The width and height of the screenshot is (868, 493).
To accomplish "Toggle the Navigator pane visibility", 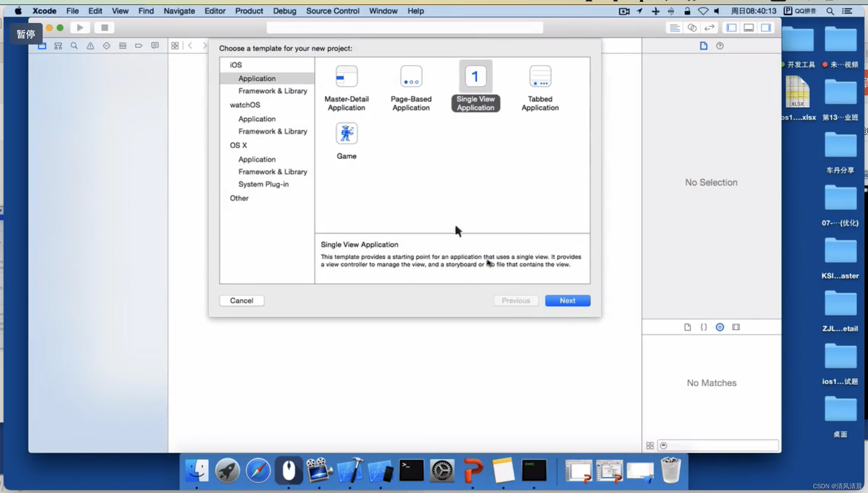I will 731,28.
